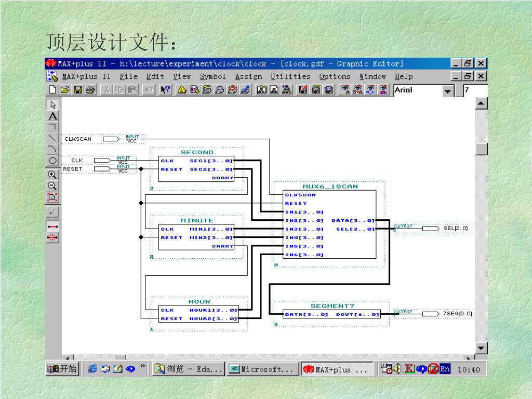This screenshot has width=532, height=399.
Task: Click the hierarchy tree project icon
Action: point(287,89)
